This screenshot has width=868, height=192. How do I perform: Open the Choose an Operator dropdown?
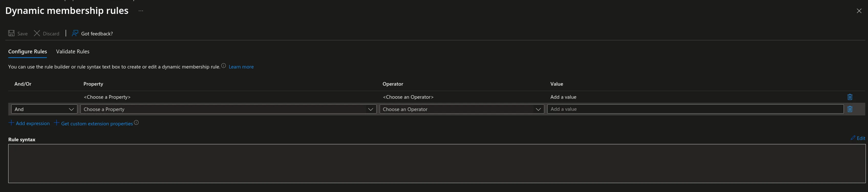(x=462, y=109)
